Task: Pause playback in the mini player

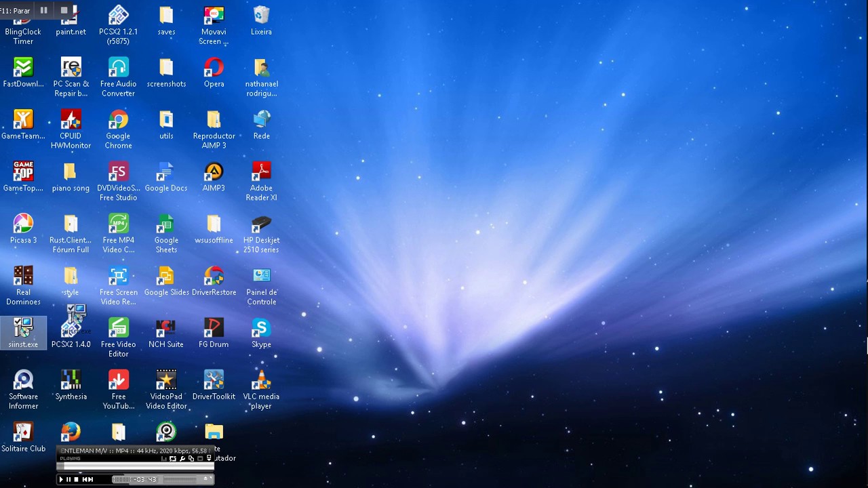Action: click(68, 479)
